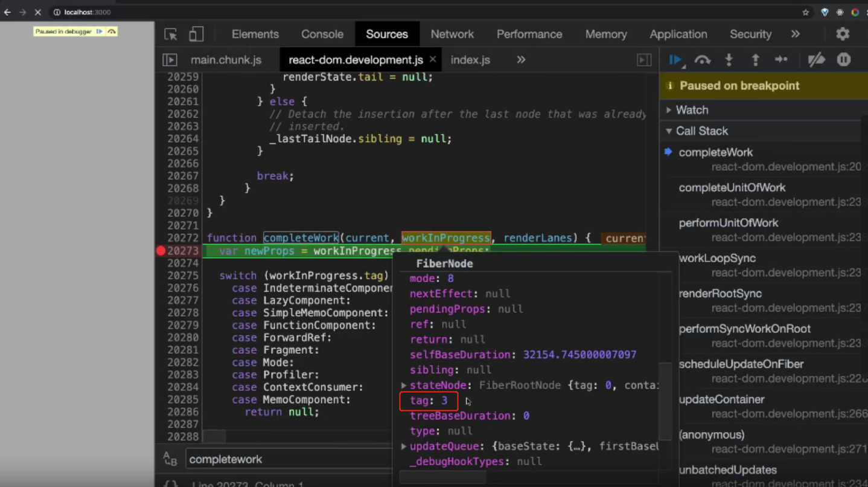The width and height of the screenshot is (868, 487).
Task: Switch to the Elements panel
Action: point(255,34)
